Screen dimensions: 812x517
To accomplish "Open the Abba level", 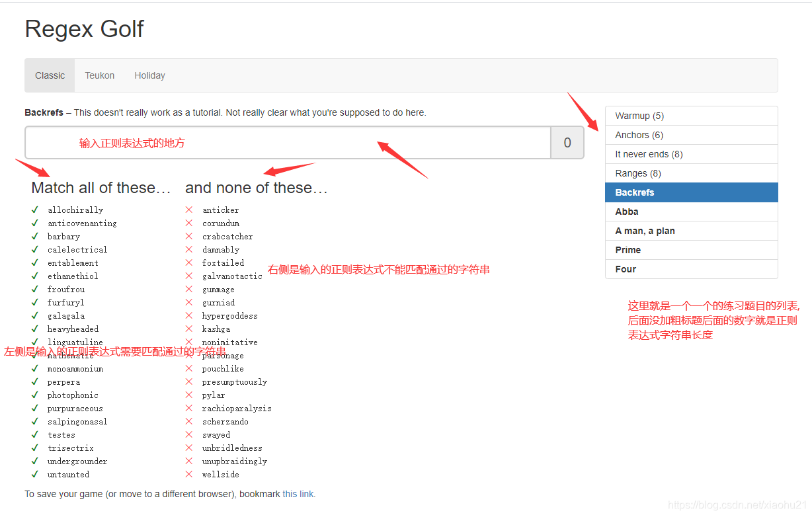I will 691,212.
